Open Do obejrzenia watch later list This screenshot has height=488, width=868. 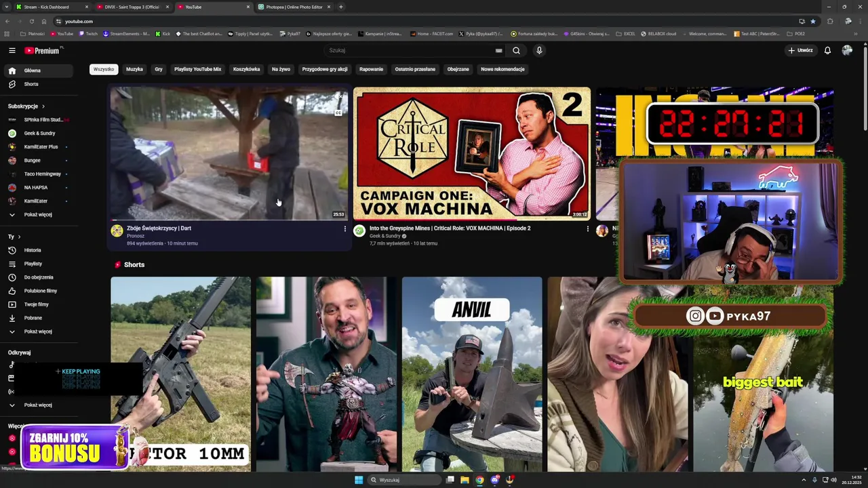[x=38, y=277]
